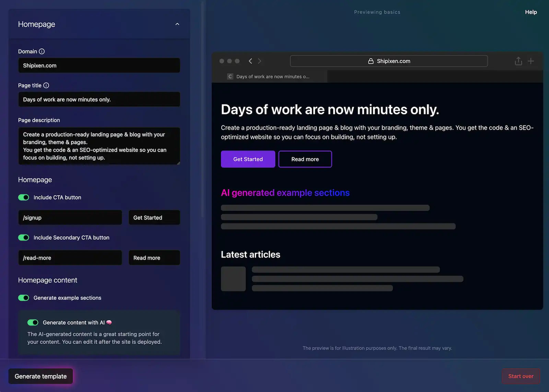This screenshot has width=549, height=392.
Task: Turn off Include Secondary CTA button
Action: [x=24, y=238]
